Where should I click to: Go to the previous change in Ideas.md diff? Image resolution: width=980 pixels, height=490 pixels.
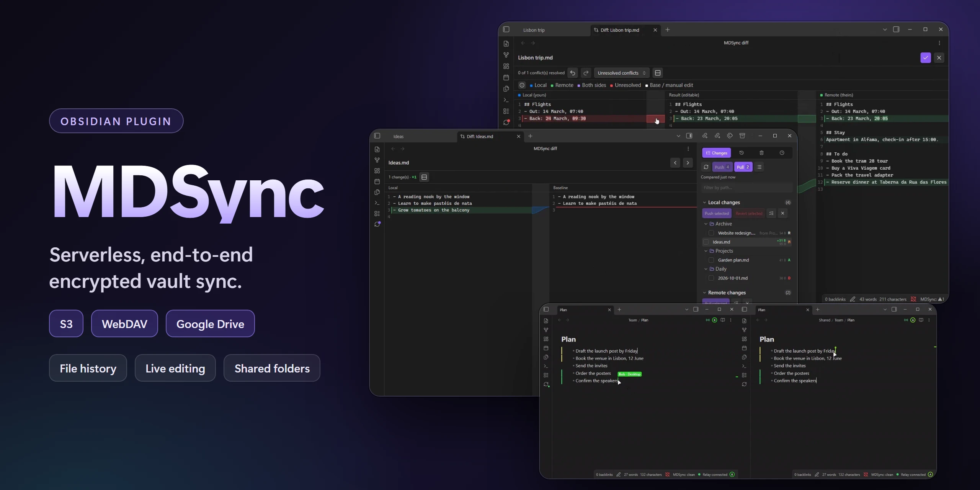675,163
